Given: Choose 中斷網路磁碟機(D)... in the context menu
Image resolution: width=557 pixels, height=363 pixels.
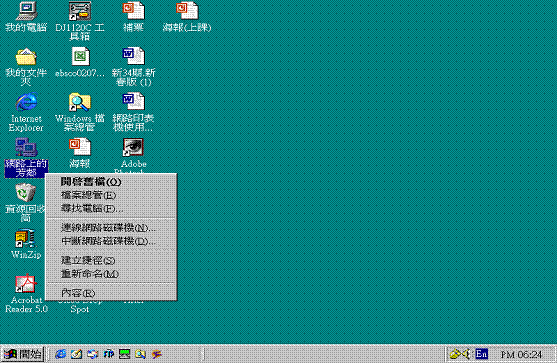Looking at the screenshot, I should 111,241.
